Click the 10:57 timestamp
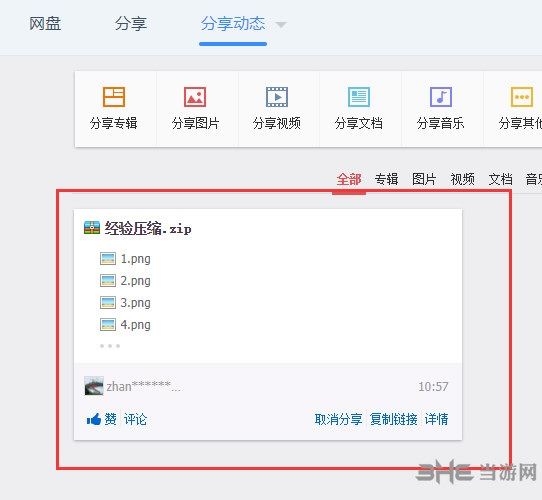Screen dimensions: 542x500 [433, 386]
